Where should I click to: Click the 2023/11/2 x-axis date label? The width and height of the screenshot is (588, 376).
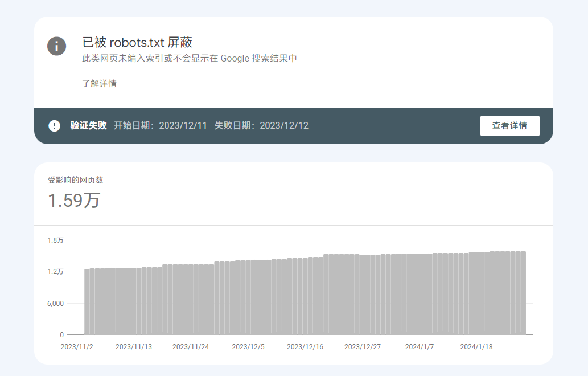pos(77,347)
